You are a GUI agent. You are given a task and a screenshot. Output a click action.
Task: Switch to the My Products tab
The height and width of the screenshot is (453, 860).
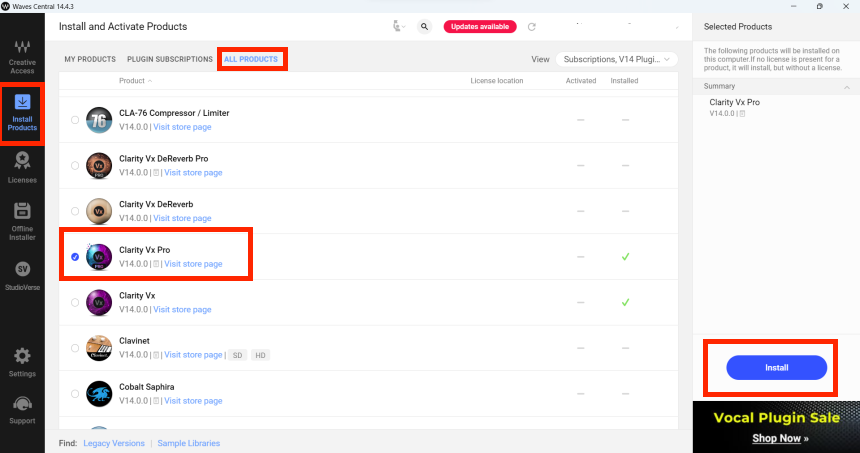[x=90, y=59]
